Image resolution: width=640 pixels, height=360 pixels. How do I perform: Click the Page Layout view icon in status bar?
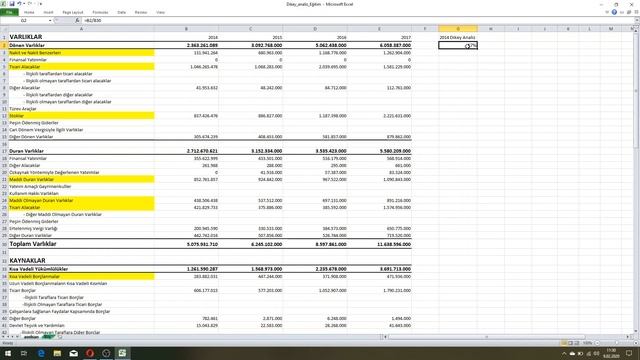(x=571, y=343)
